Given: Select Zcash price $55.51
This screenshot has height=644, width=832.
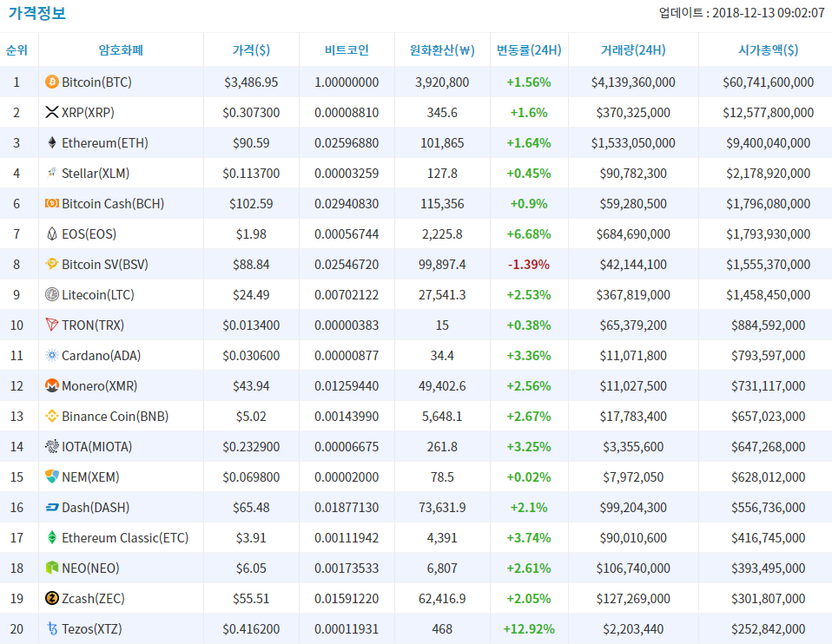Looking at the screenshot, I should pos(251,598).
